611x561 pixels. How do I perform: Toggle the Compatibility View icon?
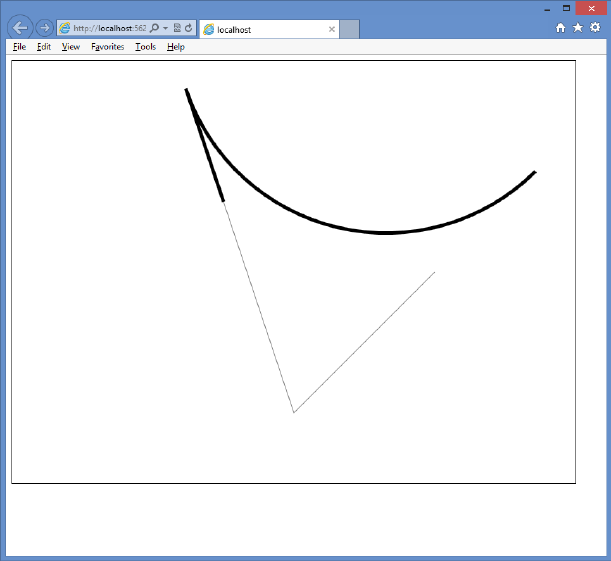(177, 28)
